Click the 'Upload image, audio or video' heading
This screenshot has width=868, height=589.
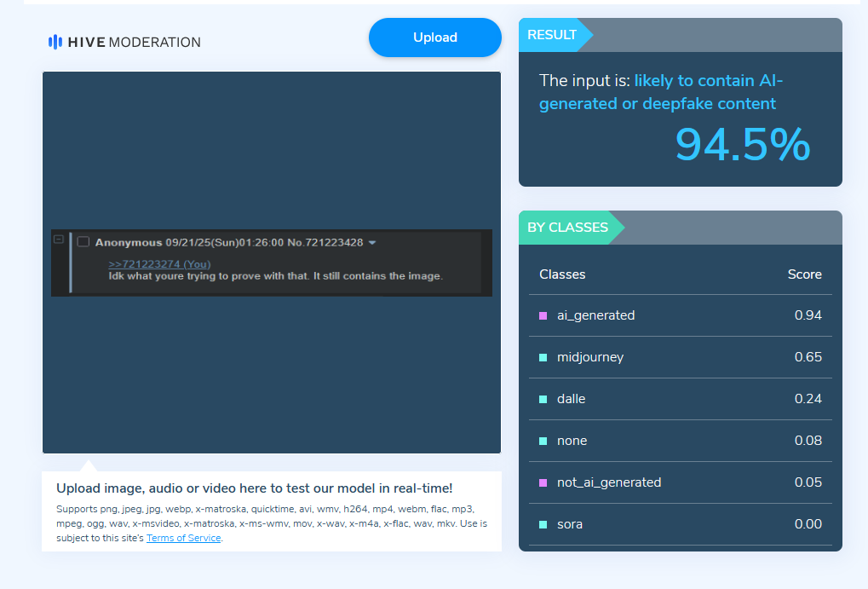click(x=255, y=488)
